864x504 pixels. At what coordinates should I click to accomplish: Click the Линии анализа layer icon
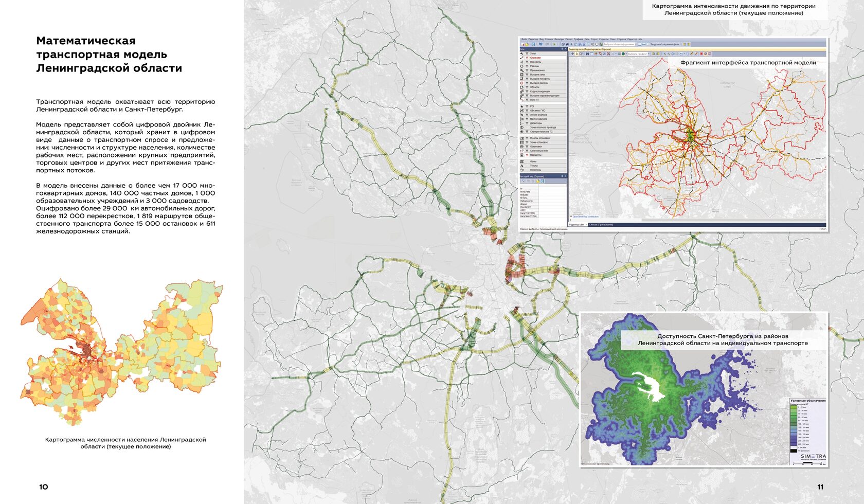tap(521, 115)
